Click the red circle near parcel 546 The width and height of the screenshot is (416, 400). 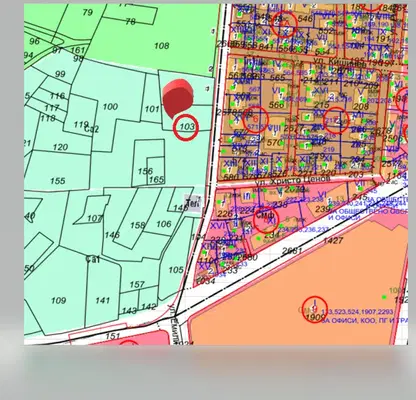pos(284,24)
